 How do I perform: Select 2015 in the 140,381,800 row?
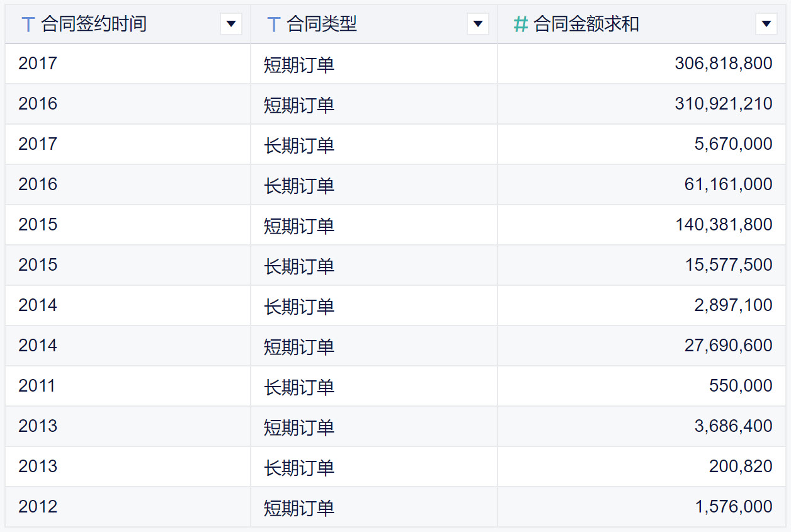pyautogui.click(x=38, y=225)
